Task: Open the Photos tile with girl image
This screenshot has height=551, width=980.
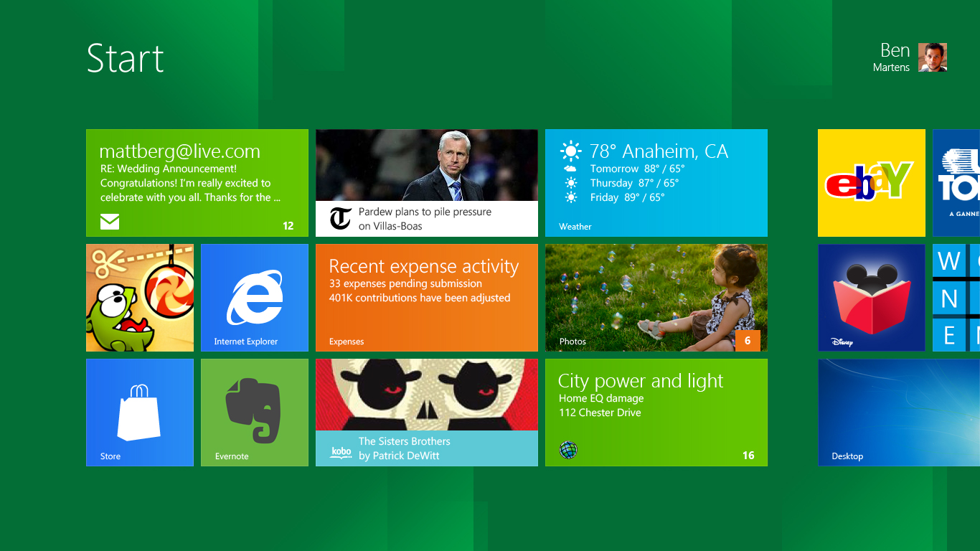Action: [656, 298]
